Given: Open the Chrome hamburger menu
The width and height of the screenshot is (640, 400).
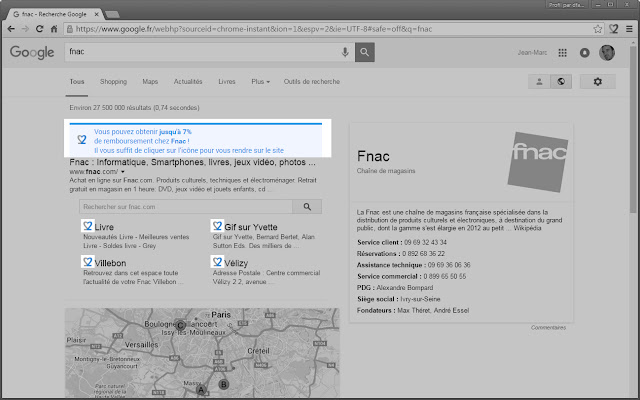Looking at the screenshot, I should click(629, 29).
